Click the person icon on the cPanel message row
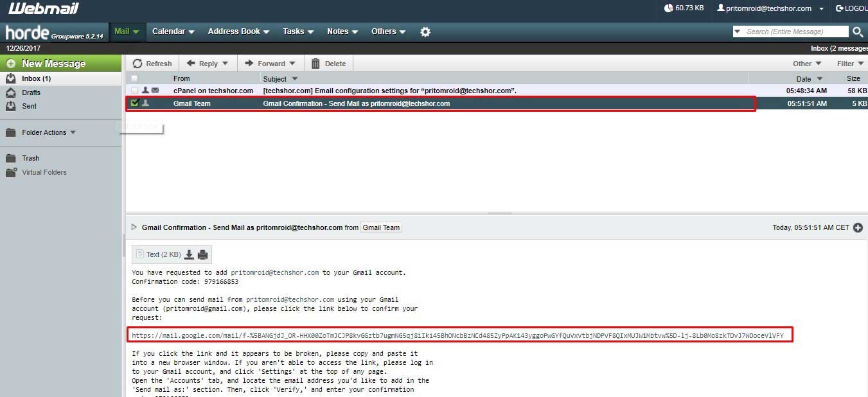Screen dimensions: 868x397 (x=146, y=91)
